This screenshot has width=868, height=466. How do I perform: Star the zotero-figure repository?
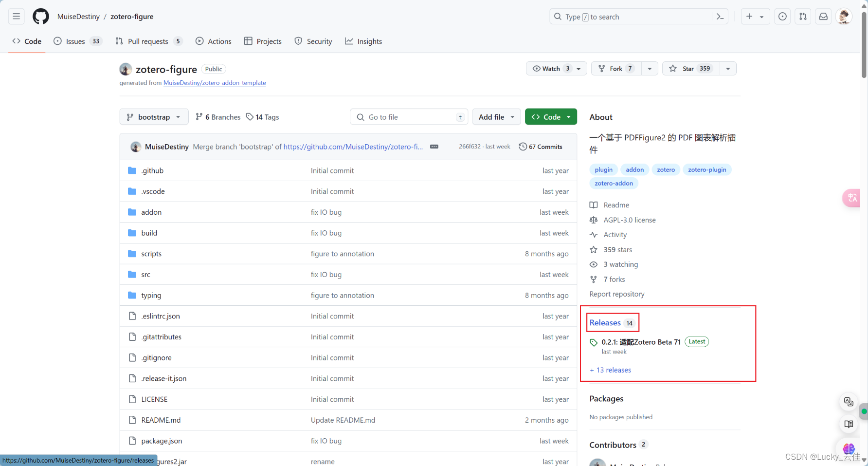[690, 69]
